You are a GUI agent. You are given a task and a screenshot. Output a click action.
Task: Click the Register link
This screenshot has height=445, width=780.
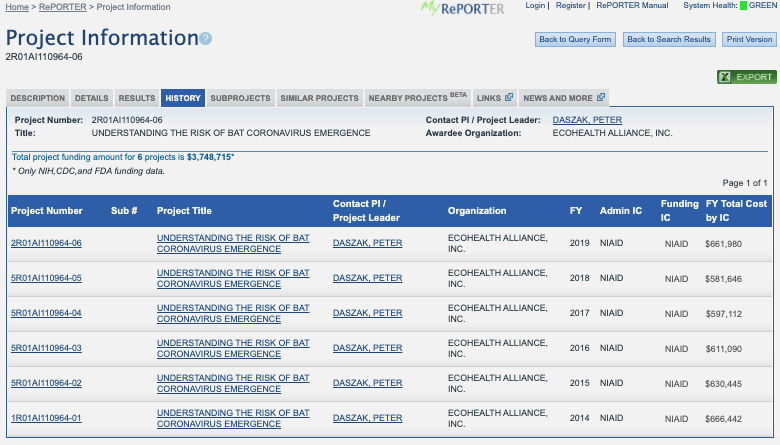tap(571, 5)
